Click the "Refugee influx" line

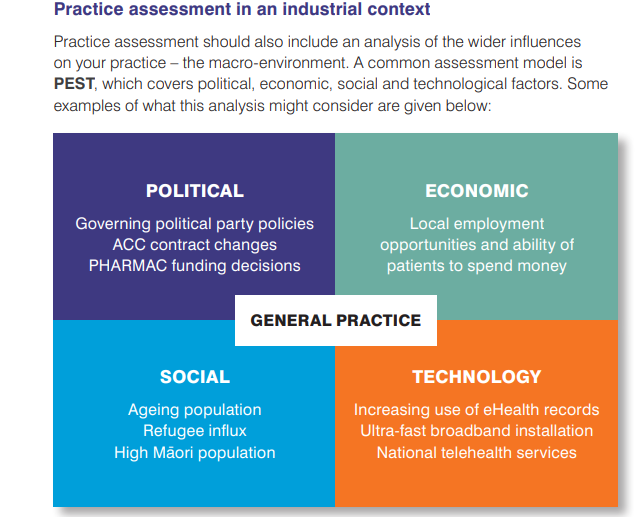click(x=194, y=431)
